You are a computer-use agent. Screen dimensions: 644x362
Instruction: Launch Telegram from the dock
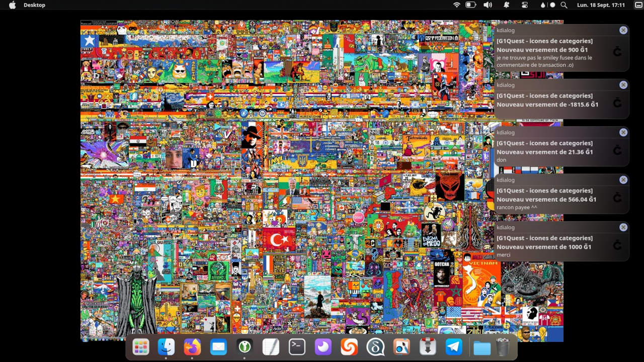click(454, 347)
